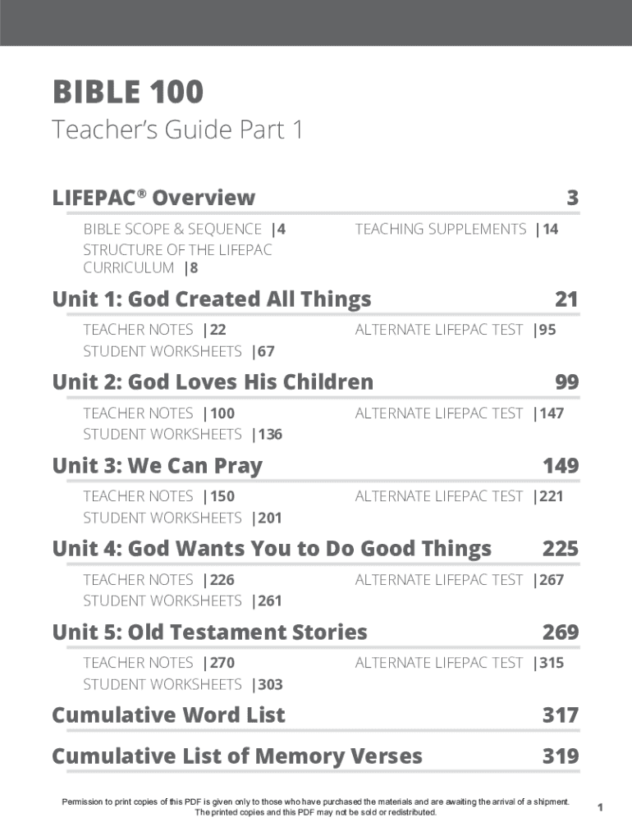
Task: Jump to Teaching Supplements page 14
Action: pyautogui.click(x=456, y=229)
